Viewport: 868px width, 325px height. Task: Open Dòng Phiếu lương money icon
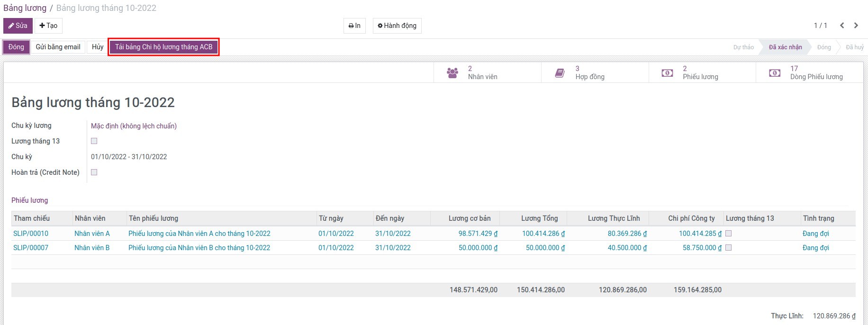775,73
